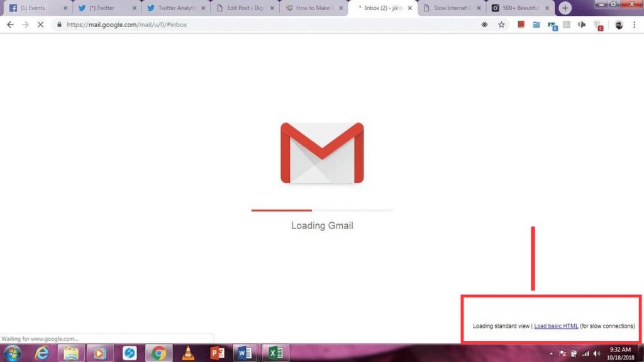Close the Slow Internet tab

click(x=479, y=8)
